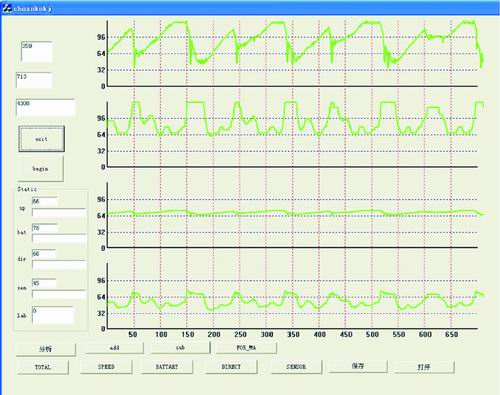Click the input field showing 359
This screenshot has width=500, height=395.
[37, 52]
